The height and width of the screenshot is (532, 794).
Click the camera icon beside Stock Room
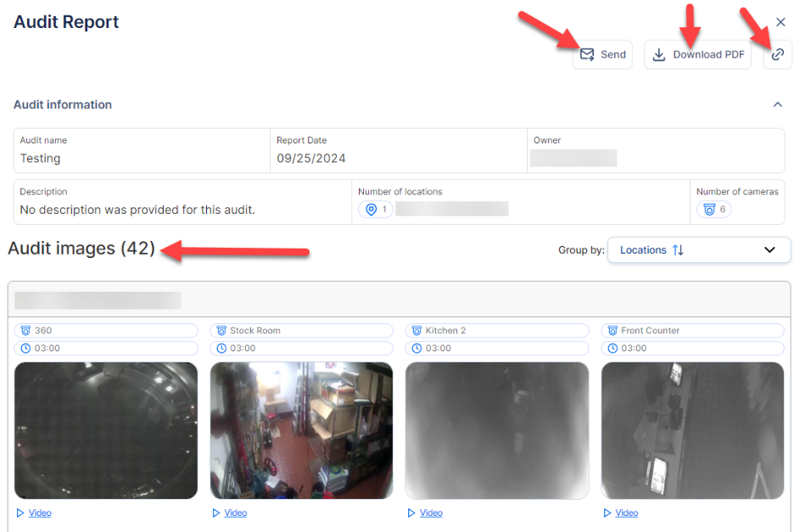click(221, 331)
